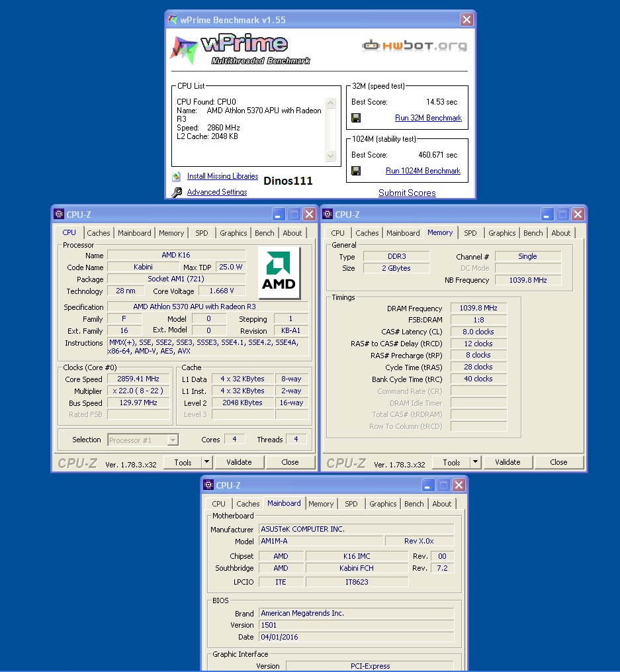Open the Install Missing Libraries link

222,176
